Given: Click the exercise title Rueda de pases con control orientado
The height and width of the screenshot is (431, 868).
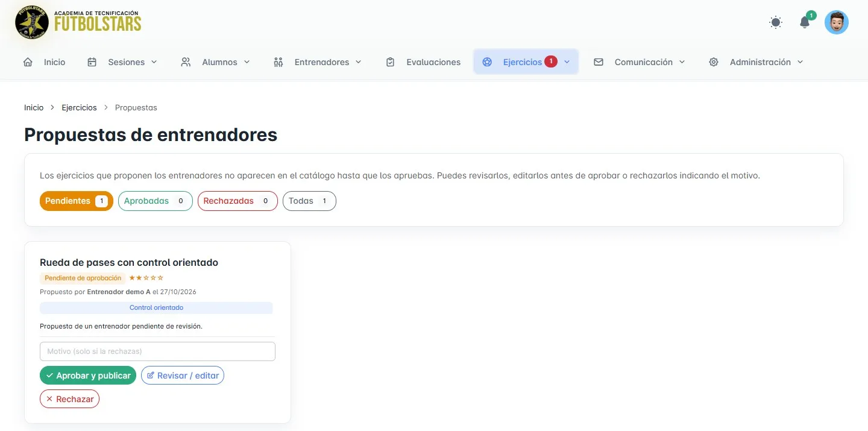Looking at the screenshot, I should 129,262.
